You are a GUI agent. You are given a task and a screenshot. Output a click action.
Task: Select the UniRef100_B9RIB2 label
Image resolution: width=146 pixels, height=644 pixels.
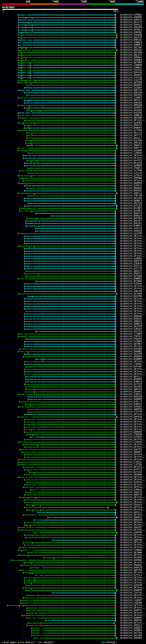click(131, 40)
